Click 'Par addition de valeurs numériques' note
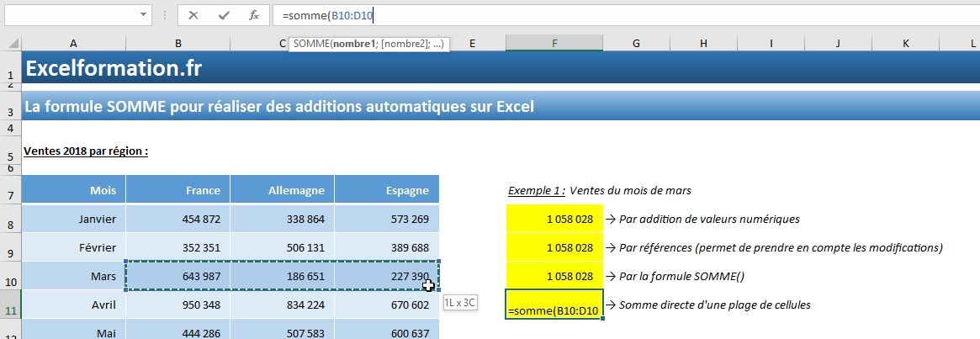The width and height of the screenshot is (980, 339). point(702,219)
